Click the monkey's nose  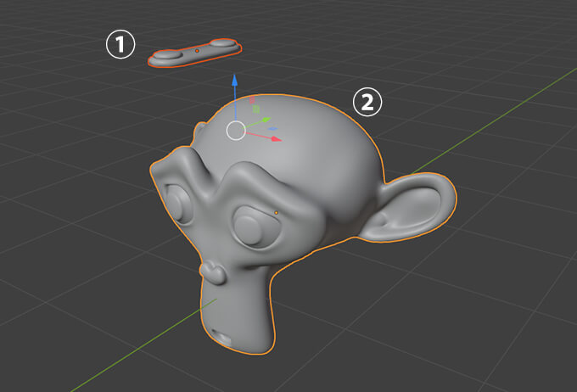coord(213,272)
